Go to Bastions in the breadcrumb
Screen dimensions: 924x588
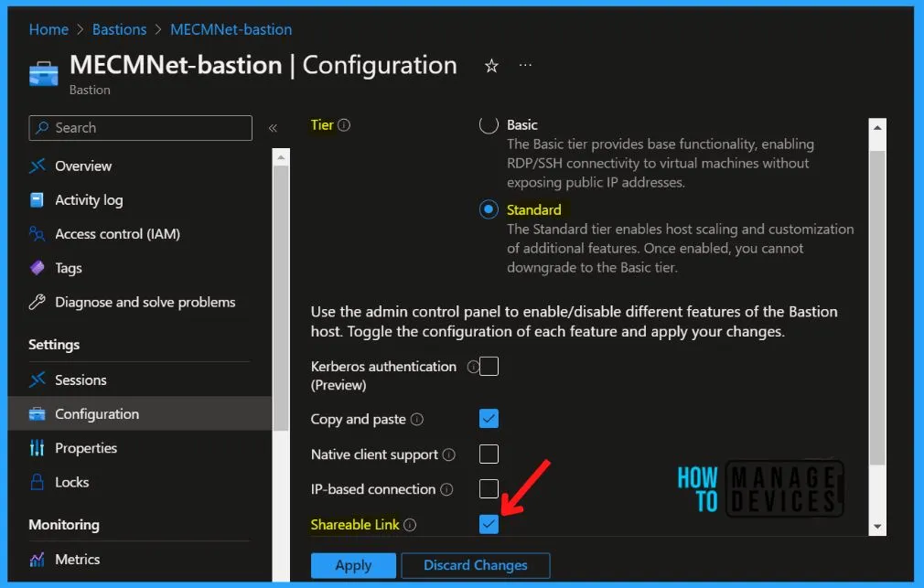[x=119, y=29]
